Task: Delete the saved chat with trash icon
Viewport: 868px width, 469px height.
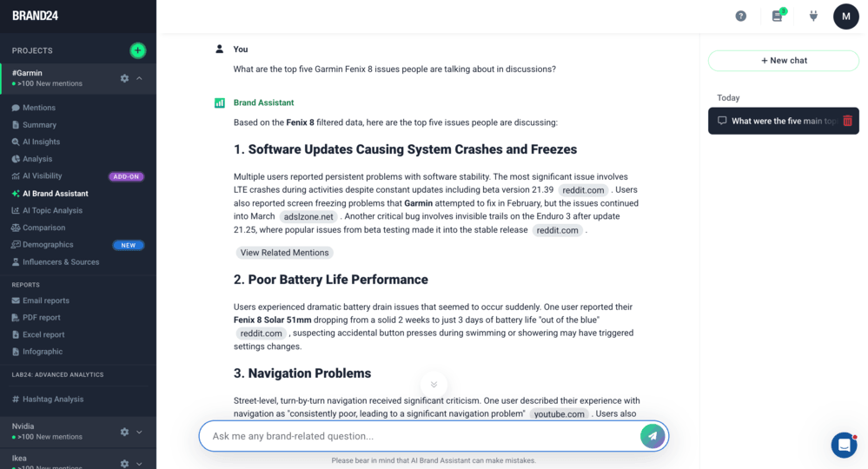Action: [848, 121]
